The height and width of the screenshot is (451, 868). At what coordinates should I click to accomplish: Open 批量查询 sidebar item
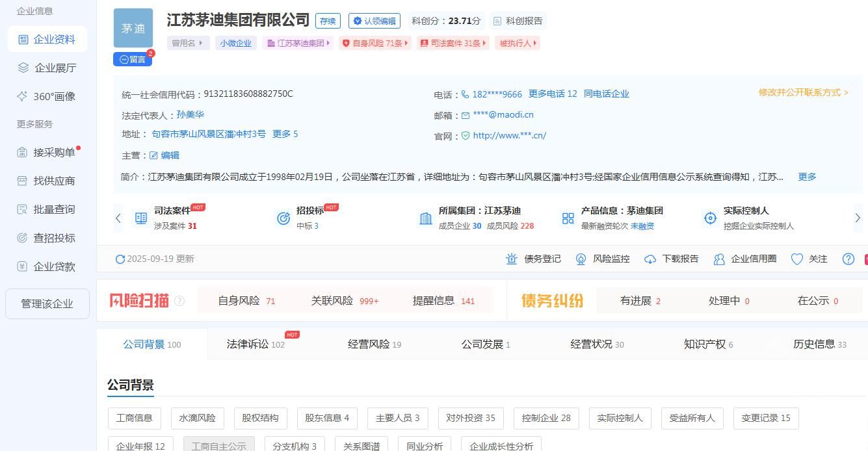47,209
